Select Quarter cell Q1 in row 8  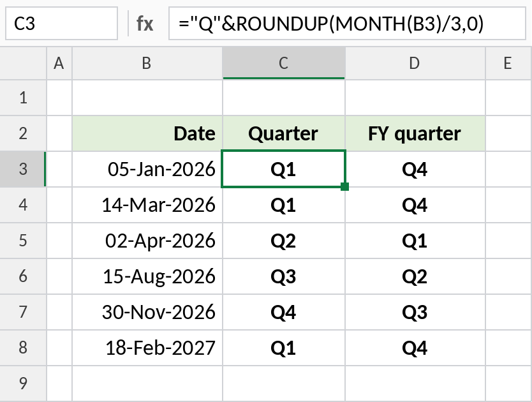click(284, 347)
